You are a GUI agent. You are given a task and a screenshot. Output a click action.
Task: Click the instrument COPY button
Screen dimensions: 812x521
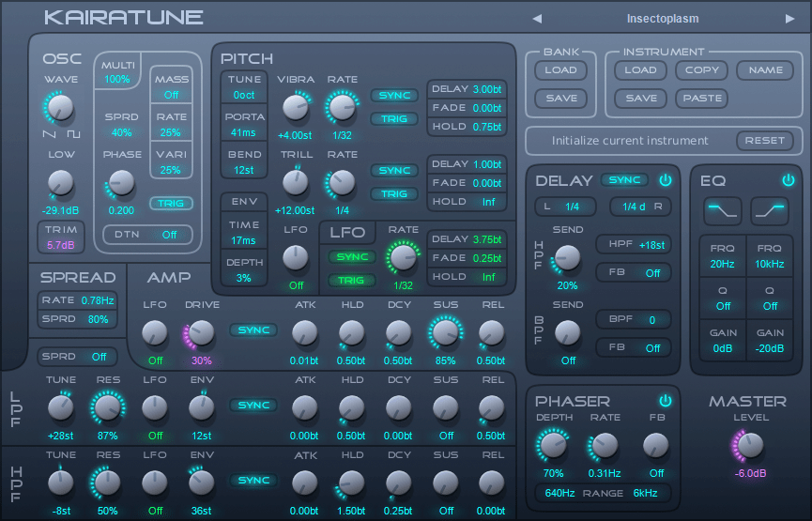(x=702, y=70)
